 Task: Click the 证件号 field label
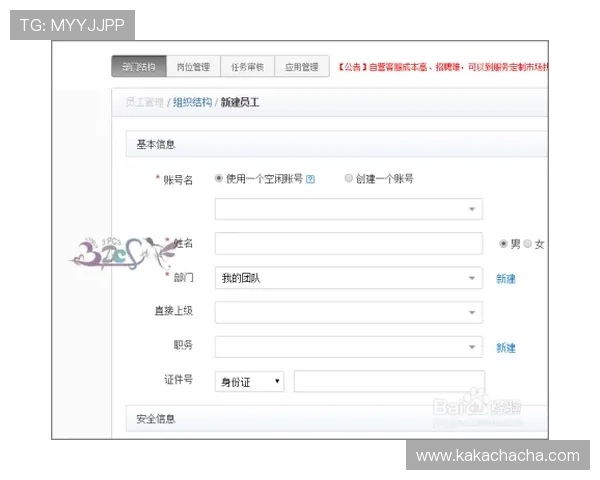178,380
